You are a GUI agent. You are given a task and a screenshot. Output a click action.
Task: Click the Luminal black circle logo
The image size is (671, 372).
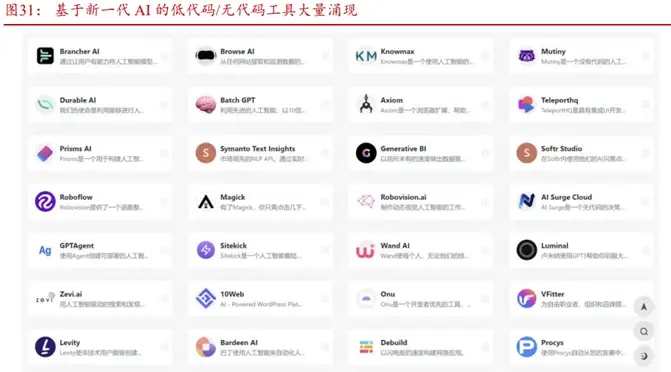pos(526,250)
